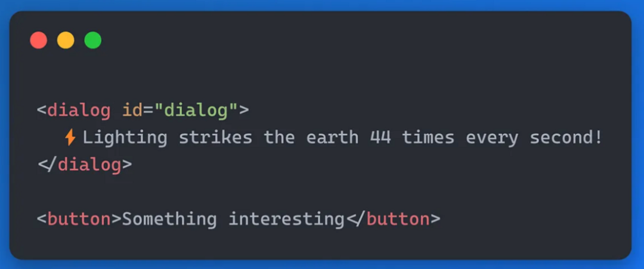Click the green maximize window dot

pyautogui.click(x=93, y=40)
